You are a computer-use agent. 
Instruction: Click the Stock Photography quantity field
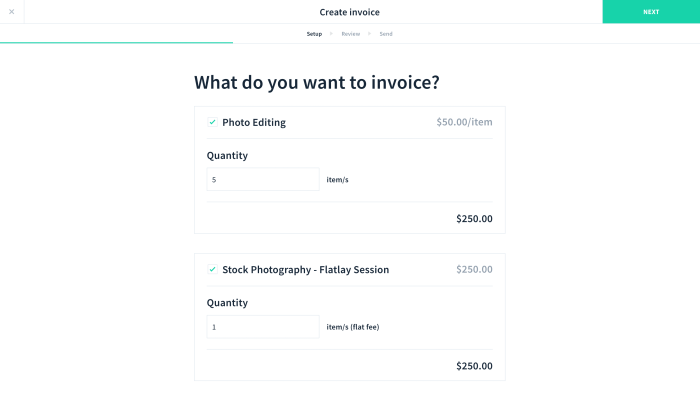pyautogui.click(x=263, y=327)
